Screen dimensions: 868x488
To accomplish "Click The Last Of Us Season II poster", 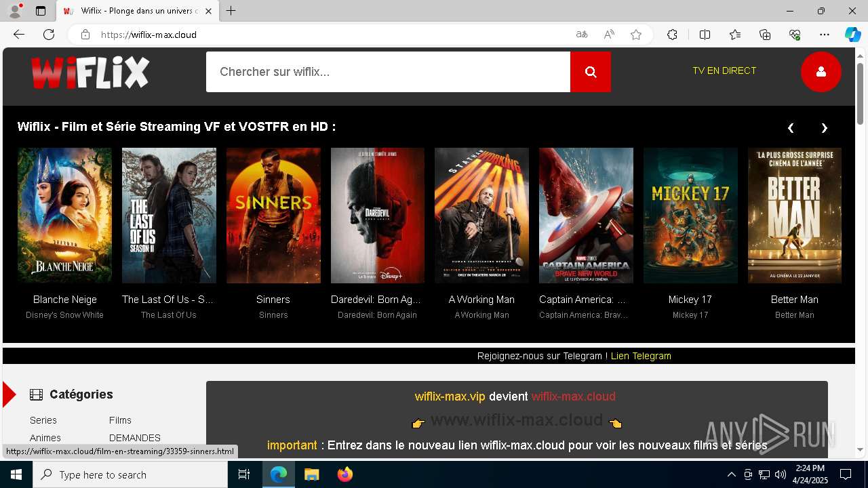I will [x=169, y=216].
